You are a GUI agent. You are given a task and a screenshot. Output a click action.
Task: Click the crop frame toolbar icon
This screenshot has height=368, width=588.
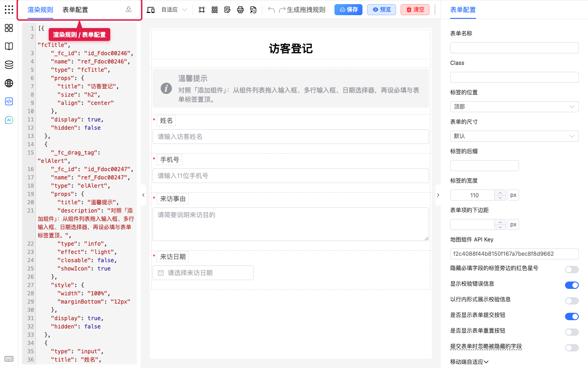(202, 10)
